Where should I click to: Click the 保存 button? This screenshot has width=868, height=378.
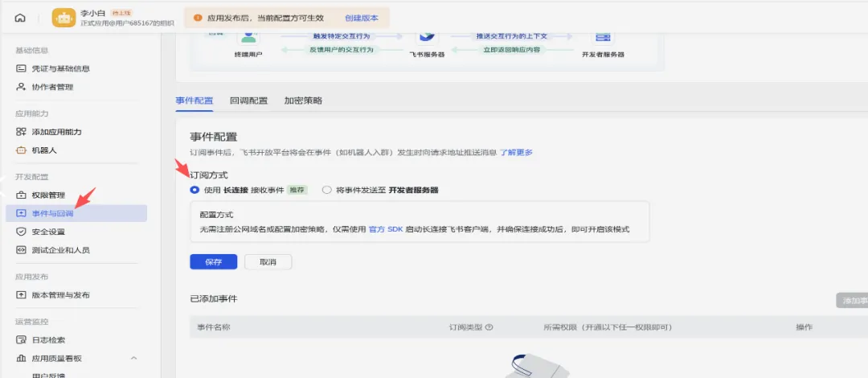coord(213,262)
